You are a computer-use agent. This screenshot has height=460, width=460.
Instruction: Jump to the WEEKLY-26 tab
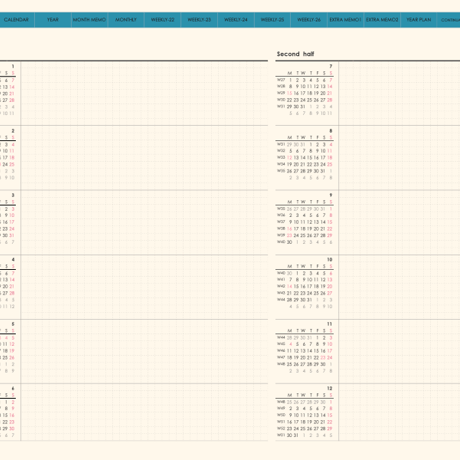(x=309, y=20)
